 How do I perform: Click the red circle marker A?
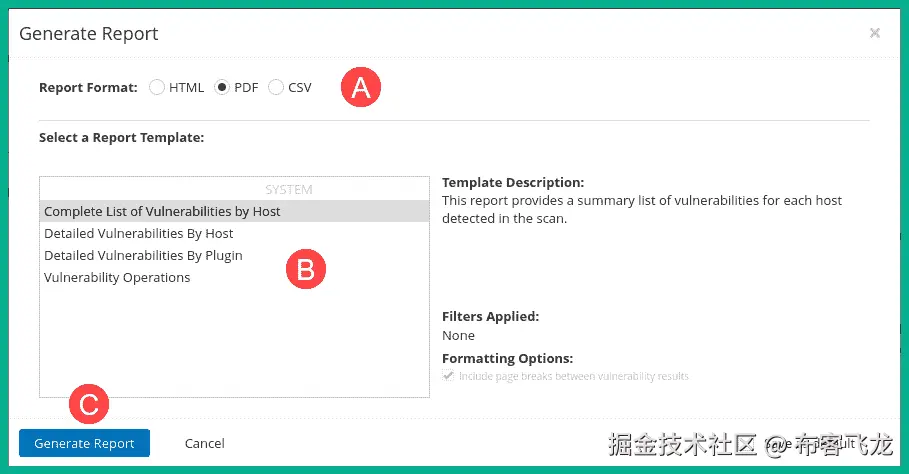pyautogui.click(x=361, y=87)
